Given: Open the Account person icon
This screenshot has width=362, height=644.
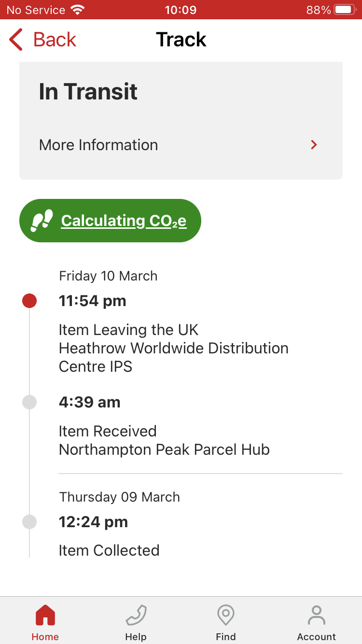Looking at the screenshot, I should point(317,616).
